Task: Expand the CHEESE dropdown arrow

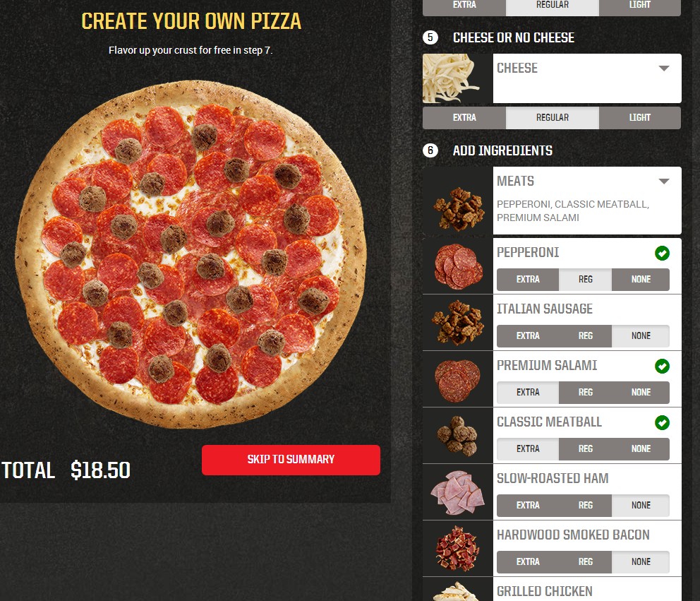Action: (664, 69)
